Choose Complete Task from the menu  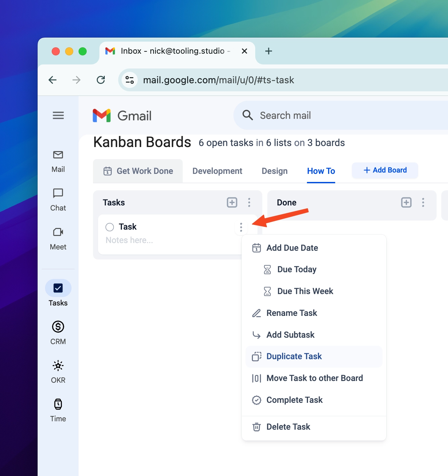pos(314,400)
